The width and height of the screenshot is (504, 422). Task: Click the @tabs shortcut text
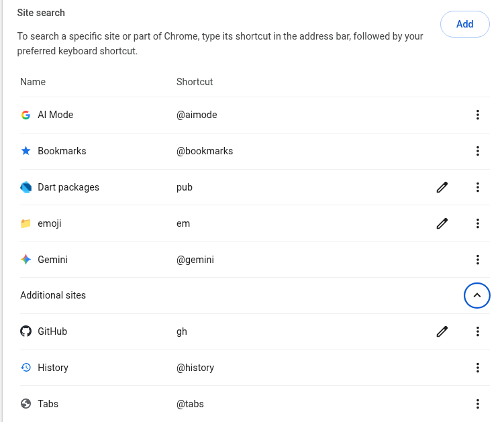point(190,404)
